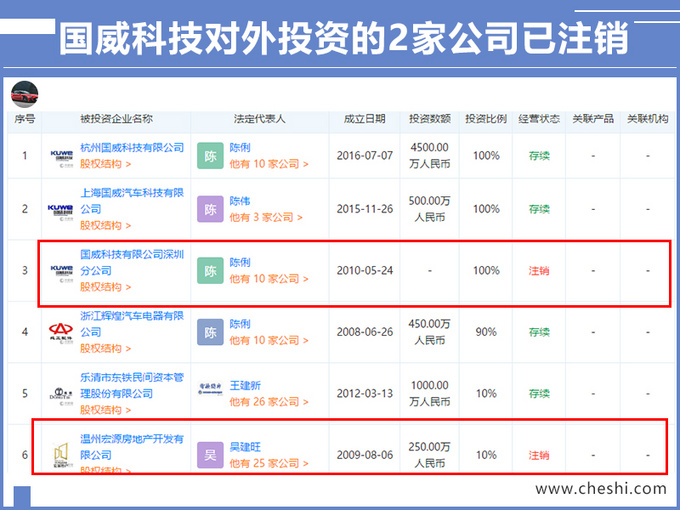680x510 pixels.
Task: Click 关联机构 column header
Action: (x=647, y=119)
